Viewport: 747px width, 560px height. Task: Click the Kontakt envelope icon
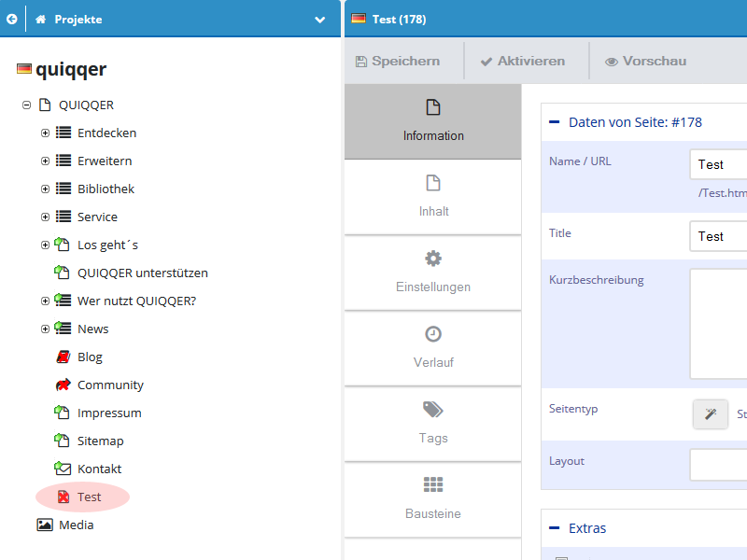coord(63,469)
